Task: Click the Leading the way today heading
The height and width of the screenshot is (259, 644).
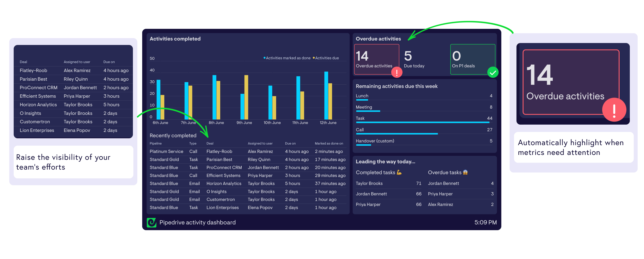Action: pos(385,162)
